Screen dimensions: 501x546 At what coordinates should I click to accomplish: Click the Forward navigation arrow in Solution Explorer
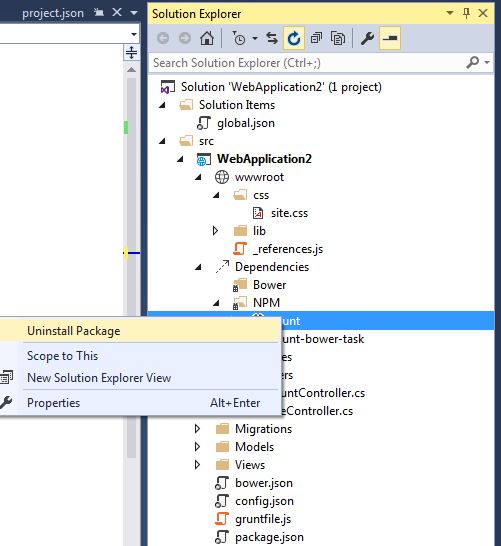(x=185, y=38)
